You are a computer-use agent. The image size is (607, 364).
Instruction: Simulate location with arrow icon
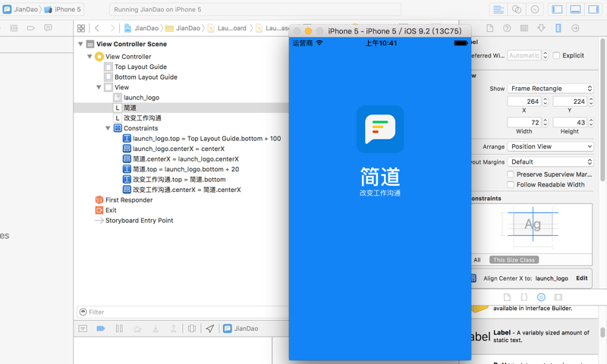tap(210, 328)
